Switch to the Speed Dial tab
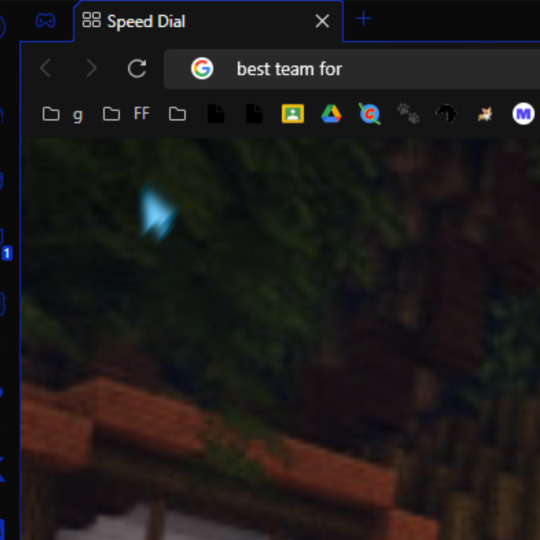This screenshot has height=540, width=540. click(x=208, y=21)
